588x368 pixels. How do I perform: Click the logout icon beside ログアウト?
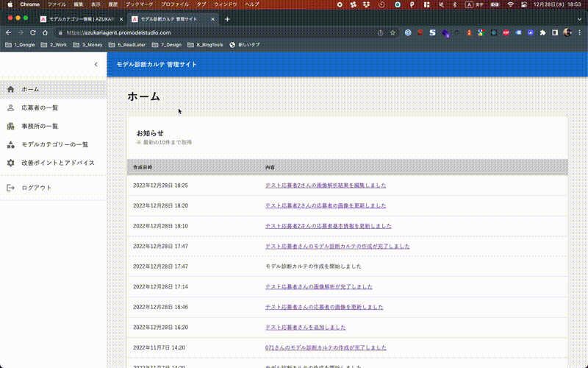pyautogui.click(x=10, y=188)
